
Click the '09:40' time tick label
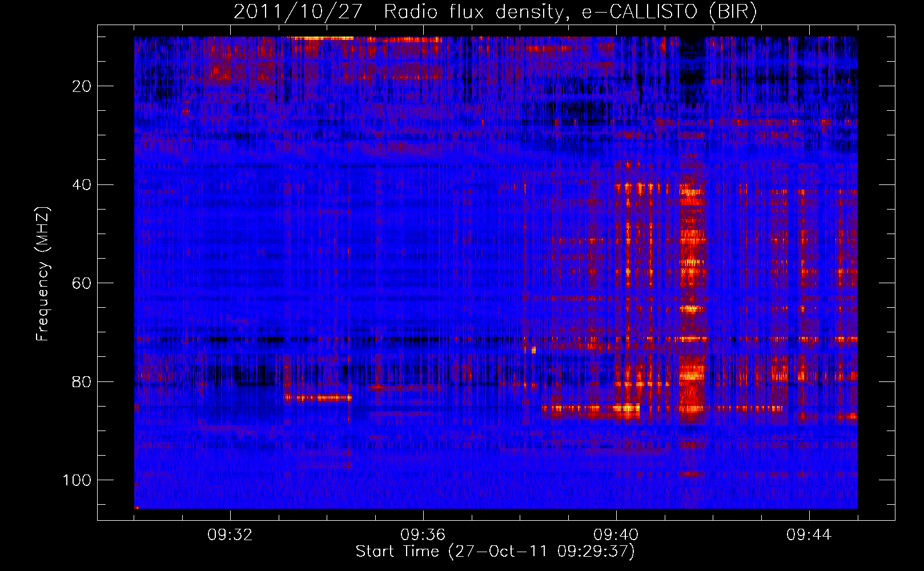pyautogui.click(x=616, y=535)
